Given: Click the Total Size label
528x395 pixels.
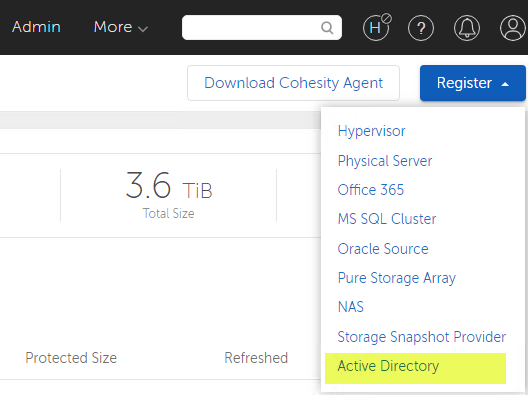Looking at the screenshot, I should [x=168, y=213].
